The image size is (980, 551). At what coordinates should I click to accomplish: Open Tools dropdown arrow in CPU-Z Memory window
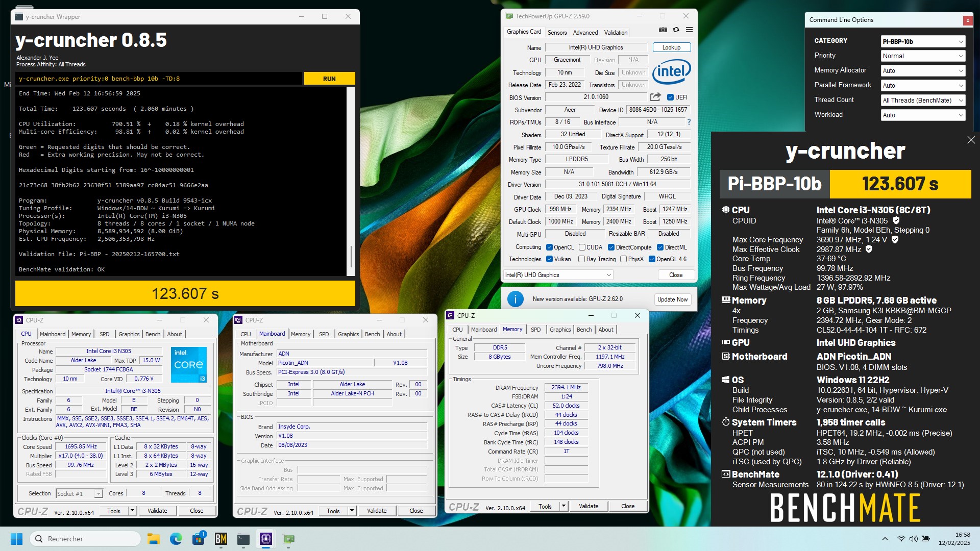coord(563,506)
